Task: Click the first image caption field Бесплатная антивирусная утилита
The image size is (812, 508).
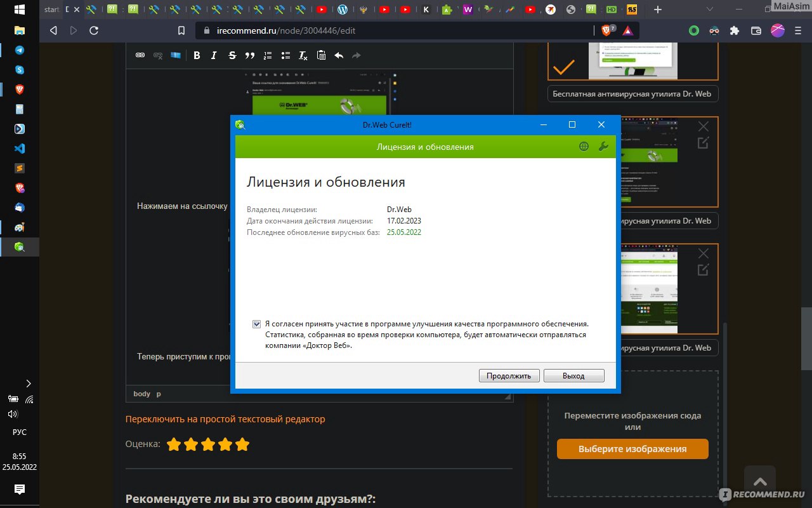Action: tap(632, 94)
